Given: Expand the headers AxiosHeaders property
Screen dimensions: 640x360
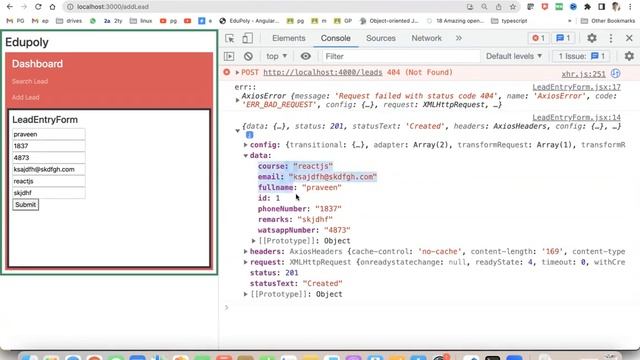Looking at the screenshot, I should pos(246,251).
